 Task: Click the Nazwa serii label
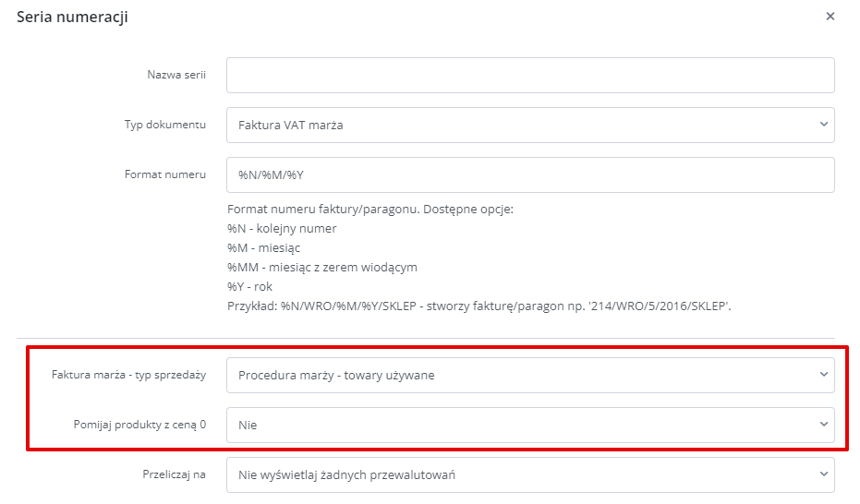click(176, 75)
